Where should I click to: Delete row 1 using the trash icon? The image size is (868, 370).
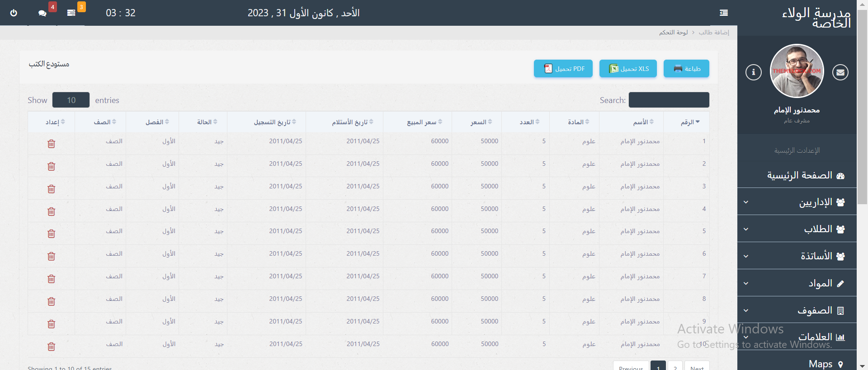coord(52,144)
